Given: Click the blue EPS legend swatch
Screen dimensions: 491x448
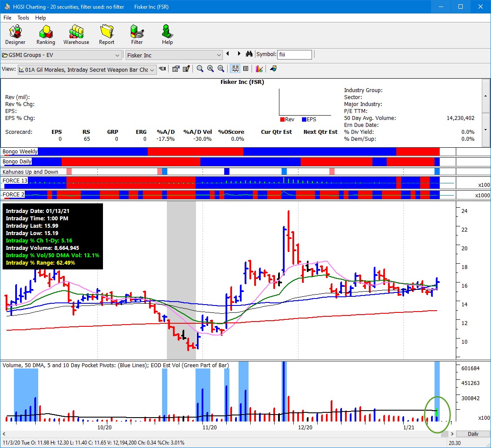Looking at the screenshot, I should tap(304, 119).
